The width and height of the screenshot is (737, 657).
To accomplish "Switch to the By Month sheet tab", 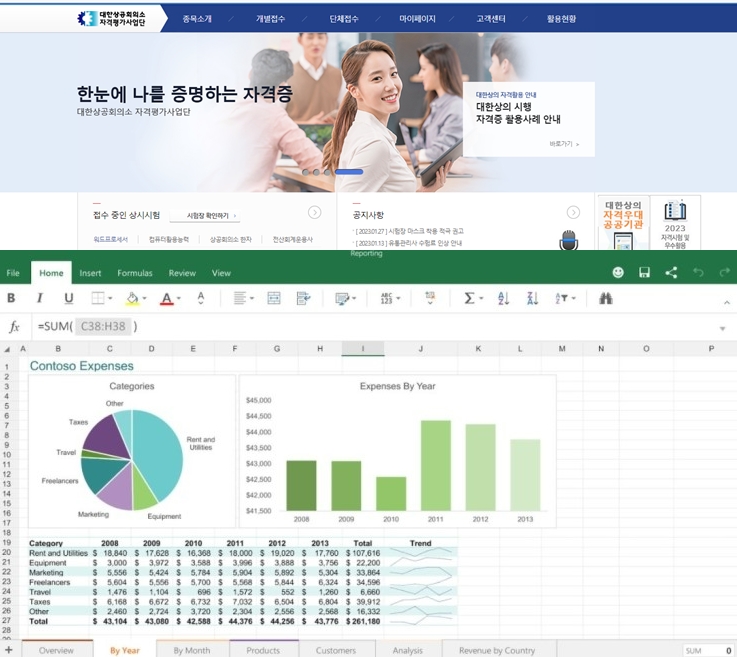I will pyautogui.click(x=192, y=650).
